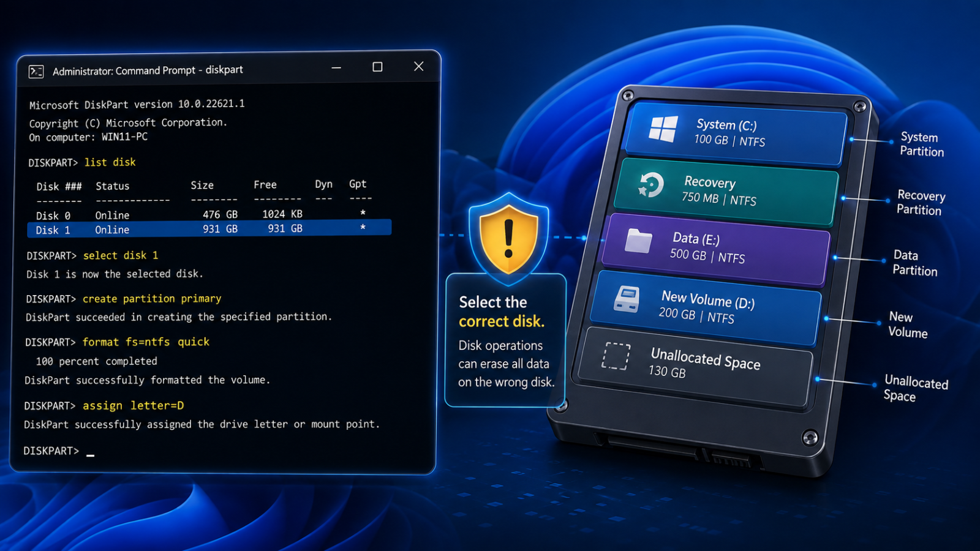Click the '476 GB' size value for Disk 0
980x551 pixels.
coord(220,214)
